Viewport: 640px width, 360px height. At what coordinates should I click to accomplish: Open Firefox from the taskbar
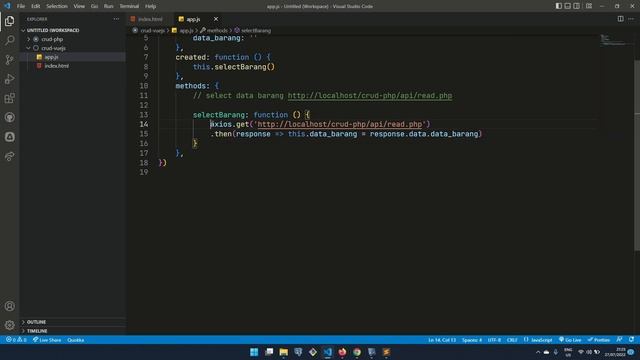click(342, 352)
